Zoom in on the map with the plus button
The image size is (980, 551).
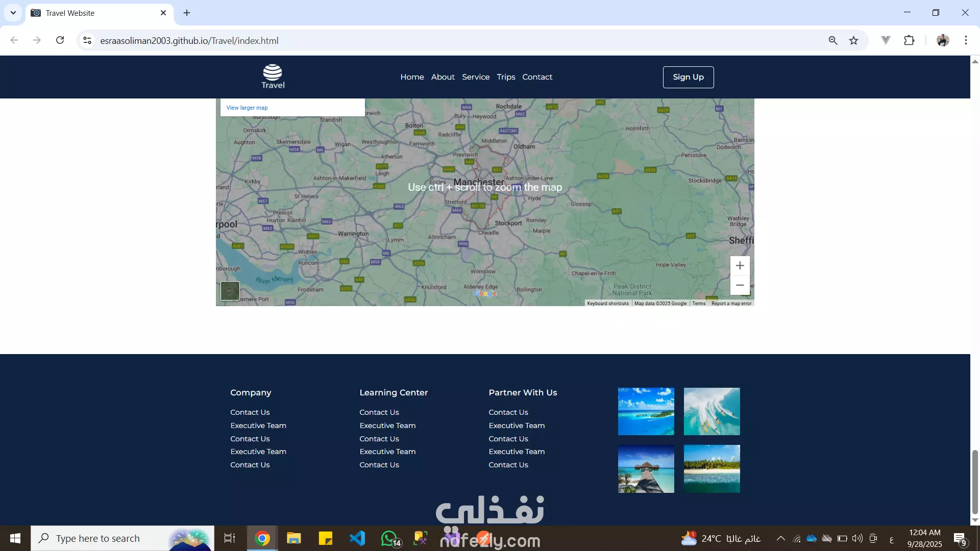740,265
